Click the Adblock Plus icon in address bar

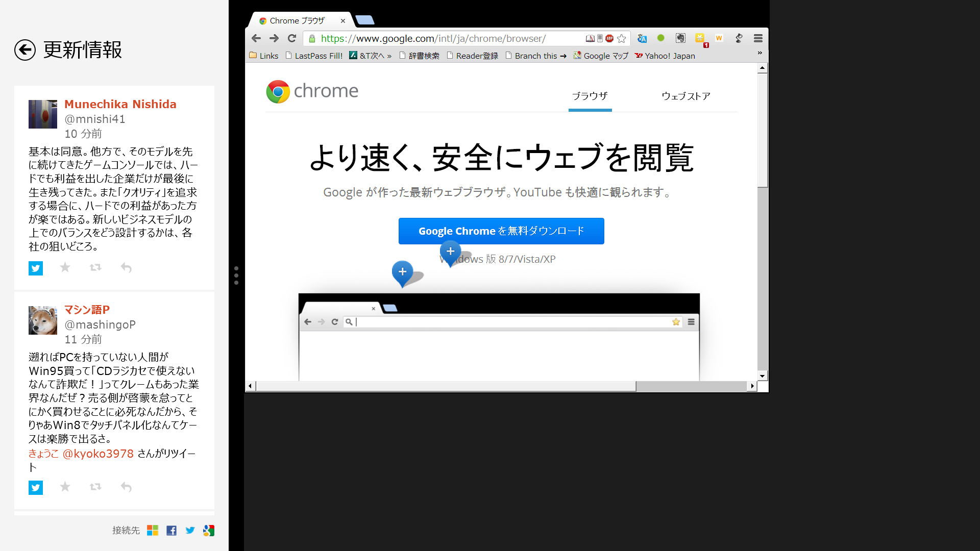609,38
